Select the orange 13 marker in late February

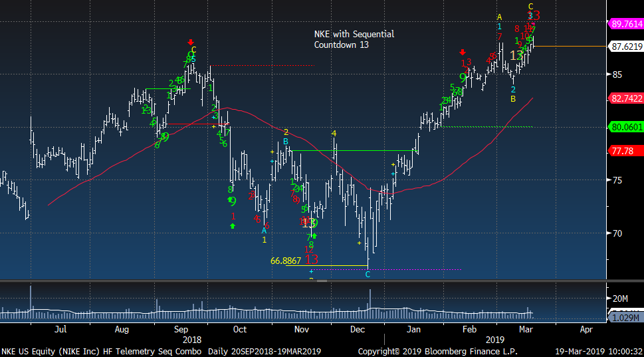click(x=516, y=55)
